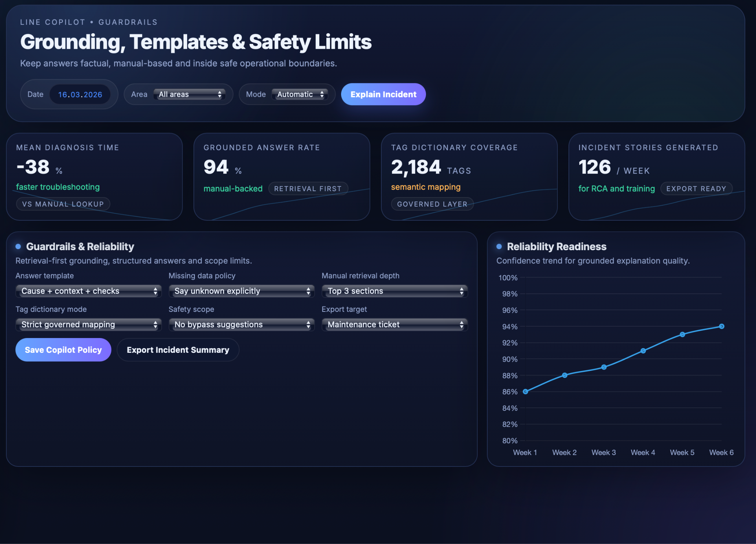Expand the Safety scope dropdown
This screenshot has height=544, width=756.
point(241,325)
